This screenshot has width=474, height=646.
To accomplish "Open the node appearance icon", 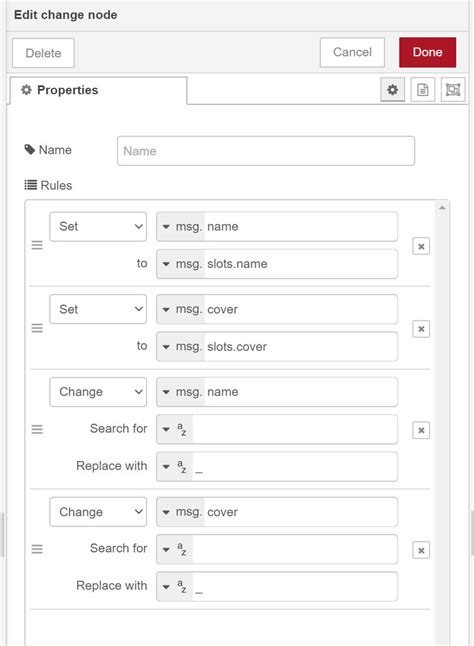I will [x=453, y=89].
